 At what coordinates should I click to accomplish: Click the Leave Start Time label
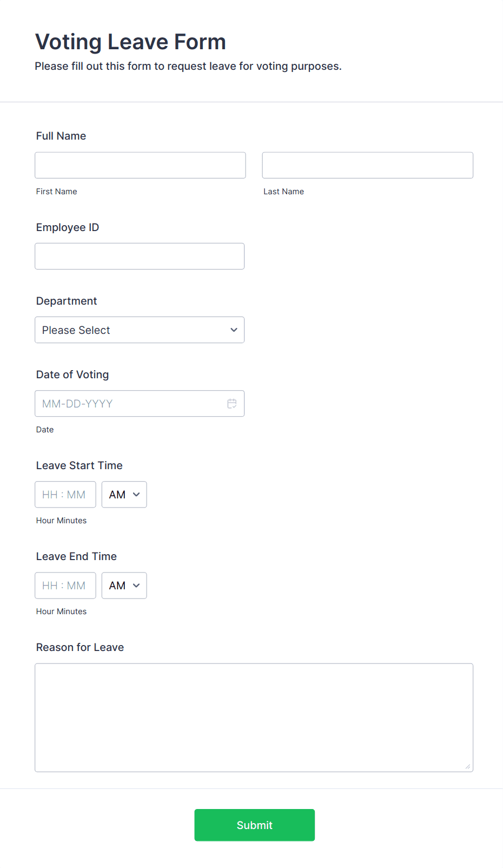click(x=80, y=465)
